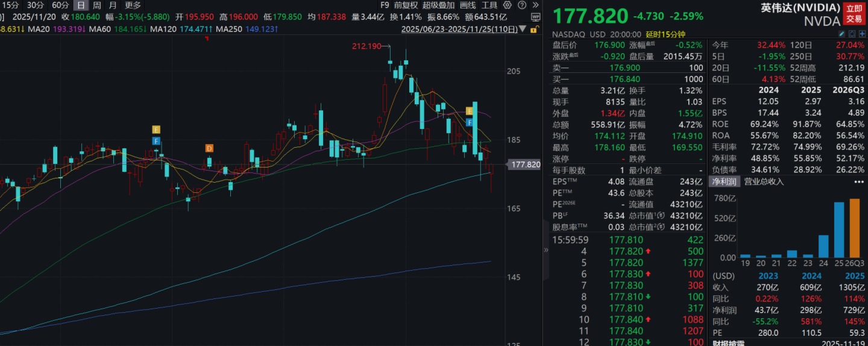Click the orange 26Q3 bar in profit chart
Screen dimensions: 868x346
coord(854,228)
